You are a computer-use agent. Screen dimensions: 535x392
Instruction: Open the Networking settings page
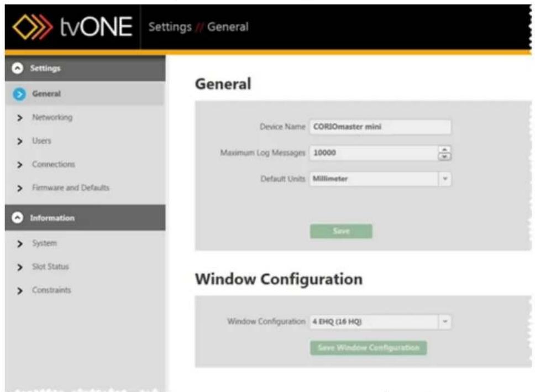(52, 117)
